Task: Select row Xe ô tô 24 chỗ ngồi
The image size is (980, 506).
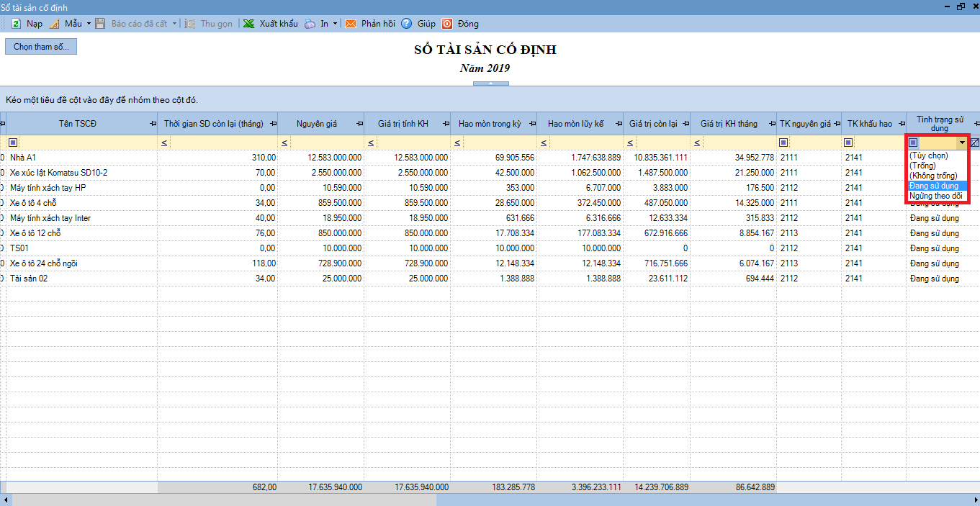Action: tap(490, 263)
